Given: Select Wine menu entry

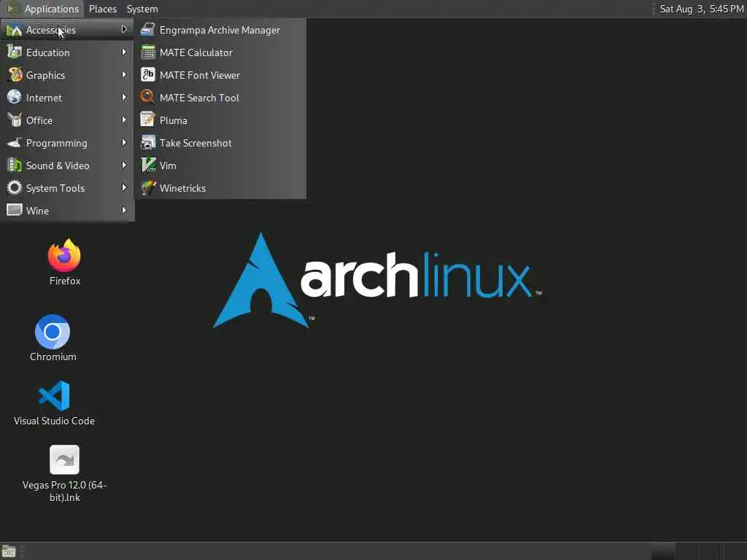Looking at the screenshot, I should (67, 210).
